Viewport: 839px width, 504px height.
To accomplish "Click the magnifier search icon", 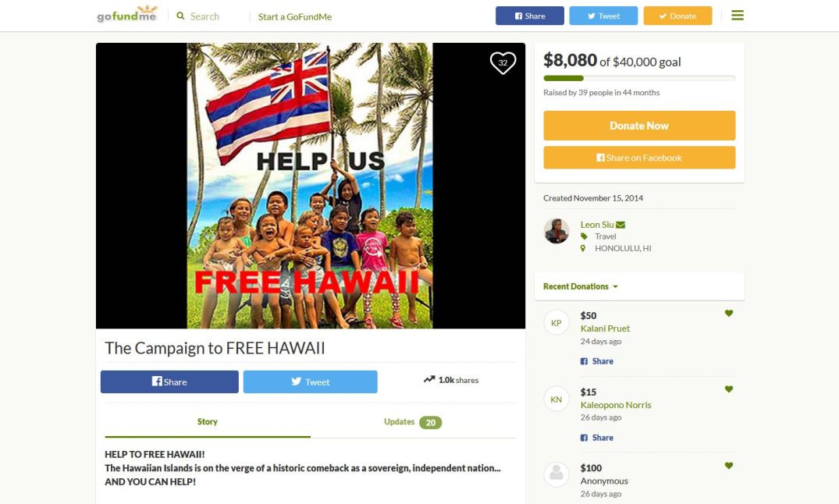I will click(x=181, y=16).
